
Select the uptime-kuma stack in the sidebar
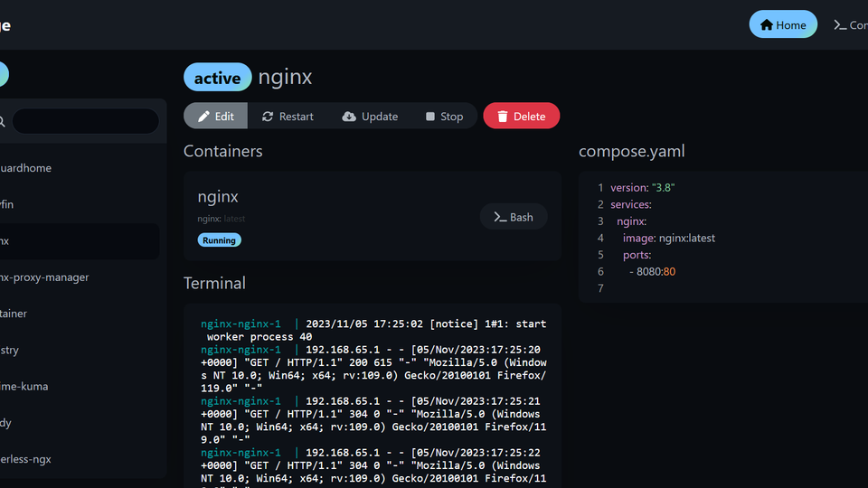tap(80, 386)
